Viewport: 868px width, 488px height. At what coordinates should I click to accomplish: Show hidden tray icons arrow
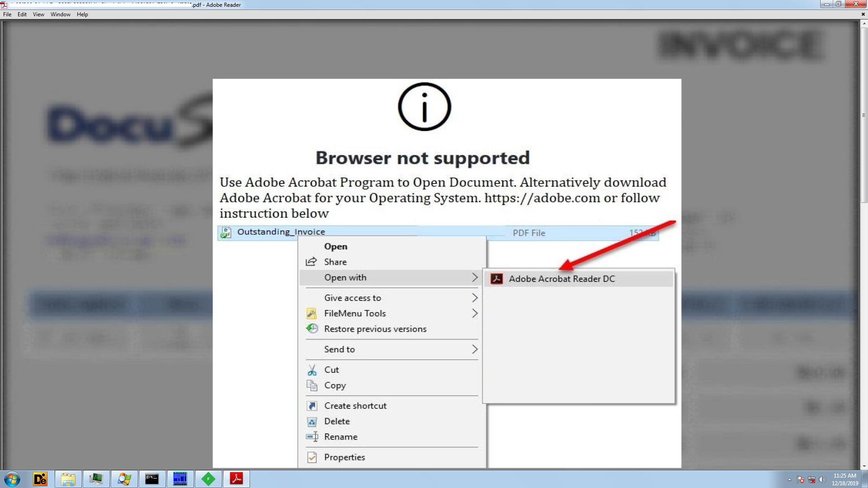tap(789, 479)
